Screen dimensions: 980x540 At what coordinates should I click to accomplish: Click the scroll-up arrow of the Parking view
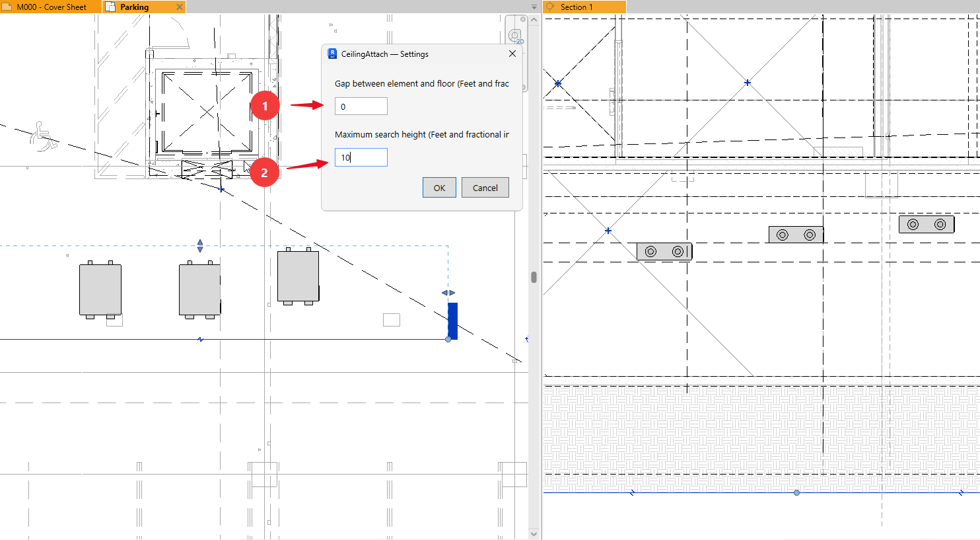click(534, 20)
